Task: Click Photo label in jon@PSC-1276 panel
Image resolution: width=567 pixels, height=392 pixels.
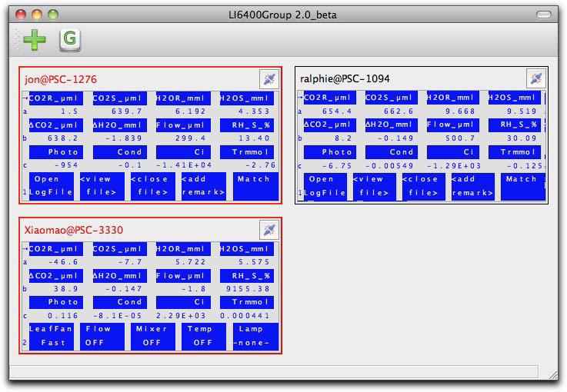Action: pyautogui.click(x=56, y=152)
